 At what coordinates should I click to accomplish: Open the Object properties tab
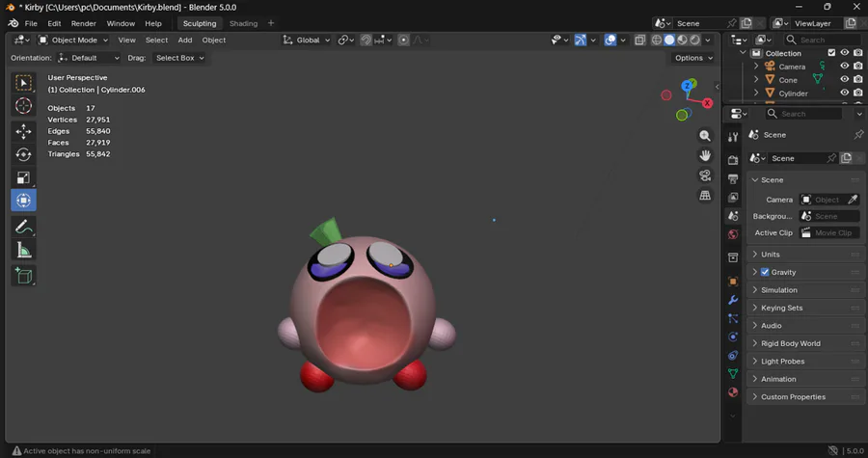tap(733, 282)
